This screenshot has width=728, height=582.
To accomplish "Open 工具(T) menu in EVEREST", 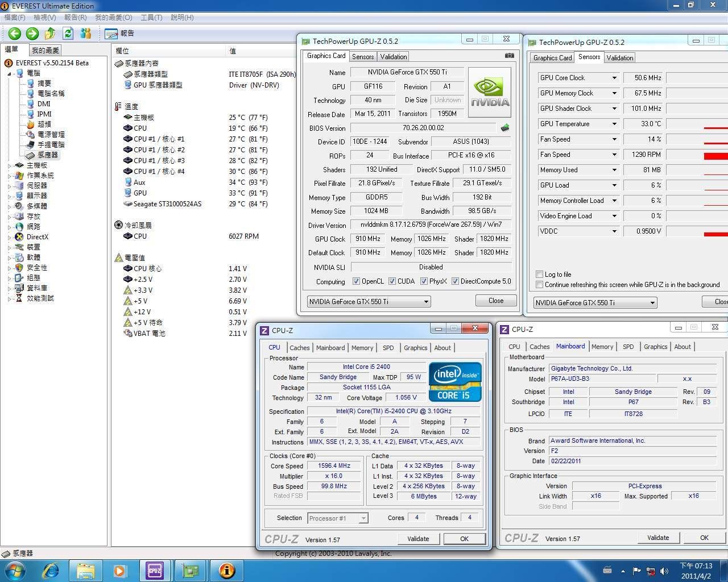I will [x=151, y=18].
